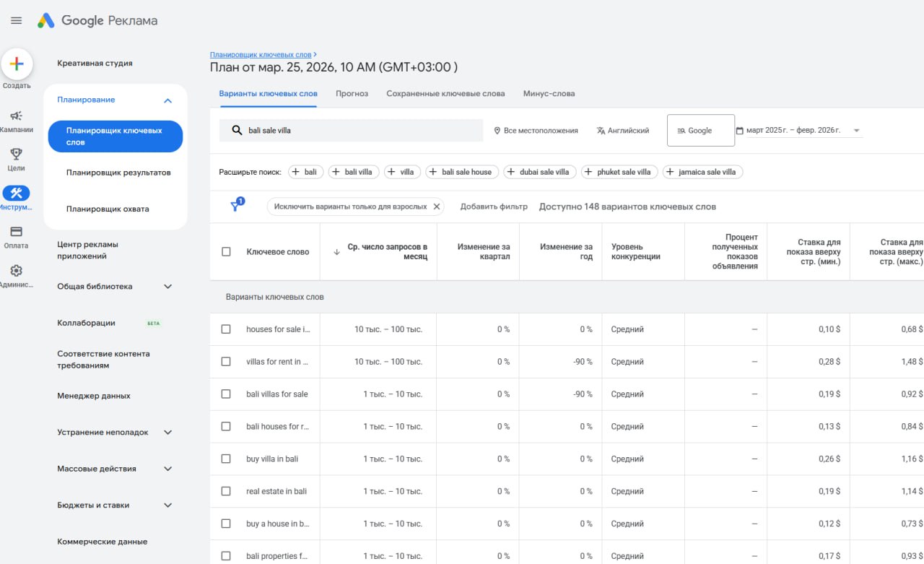
Task: Open Соответствие контента требованиям
Action: pos(103,360)
